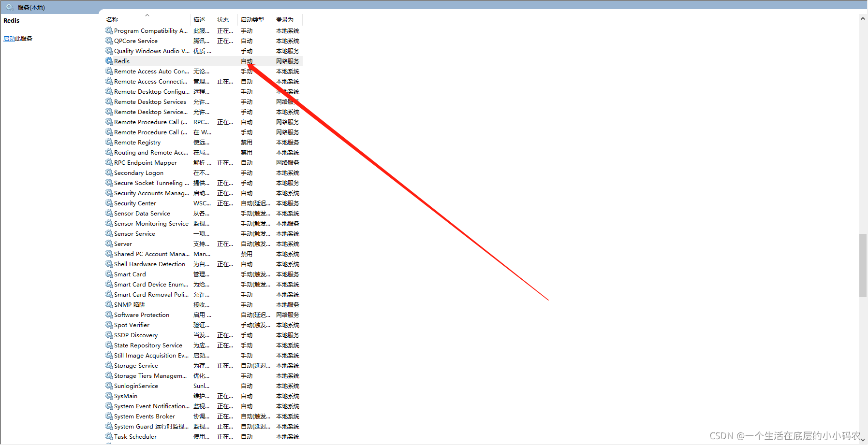Click the gear icon of State Repository Service
Screen dimensions: 868x445
[x=109, y=345]
